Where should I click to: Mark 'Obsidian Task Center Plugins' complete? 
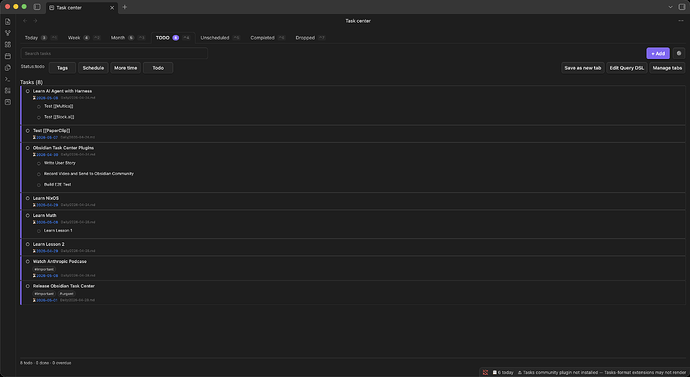point(28,148)
